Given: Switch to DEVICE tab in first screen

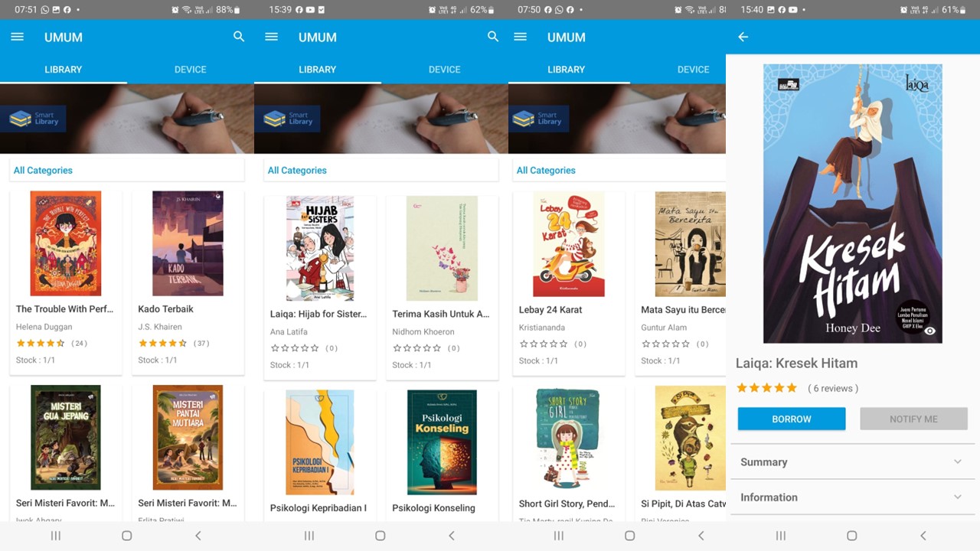Looking at the screenshot, I should (191, 69).
